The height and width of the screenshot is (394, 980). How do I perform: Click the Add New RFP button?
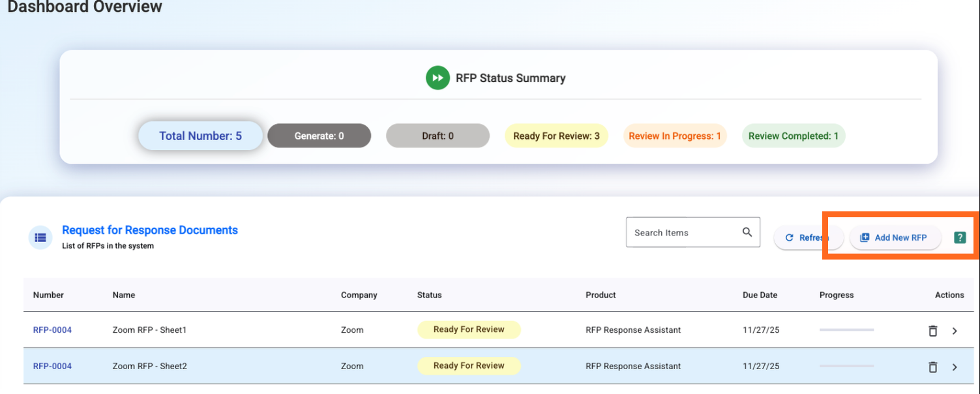coord(895,237)
